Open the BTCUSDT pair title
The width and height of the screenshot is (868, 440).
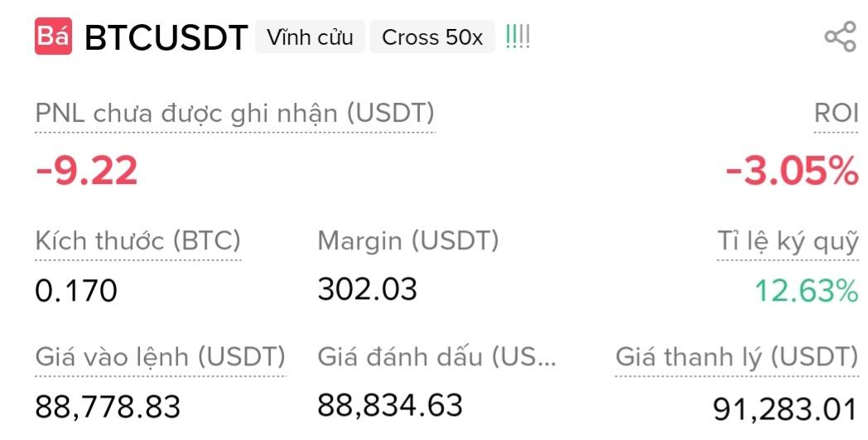tap(166, 38)
